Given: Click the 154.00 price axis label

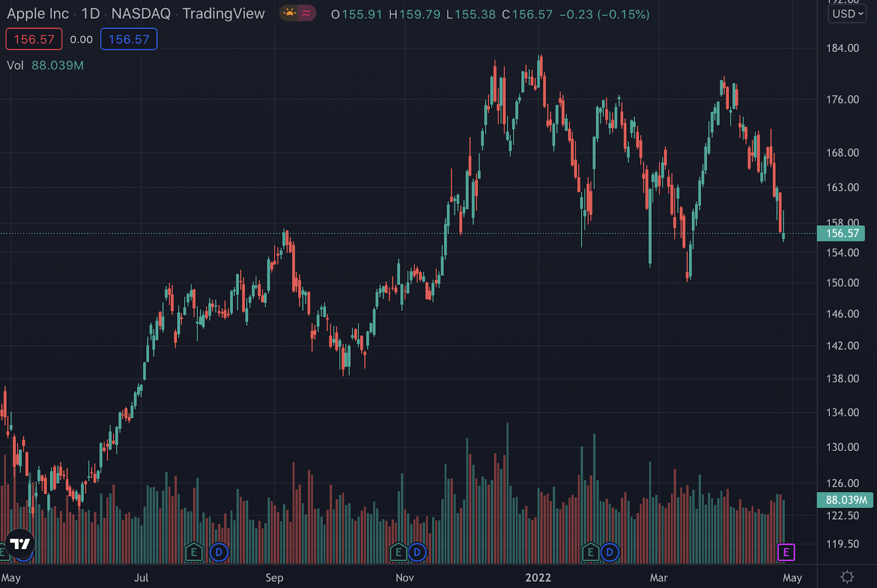Looking at the screenshot, I should [842, 253].
